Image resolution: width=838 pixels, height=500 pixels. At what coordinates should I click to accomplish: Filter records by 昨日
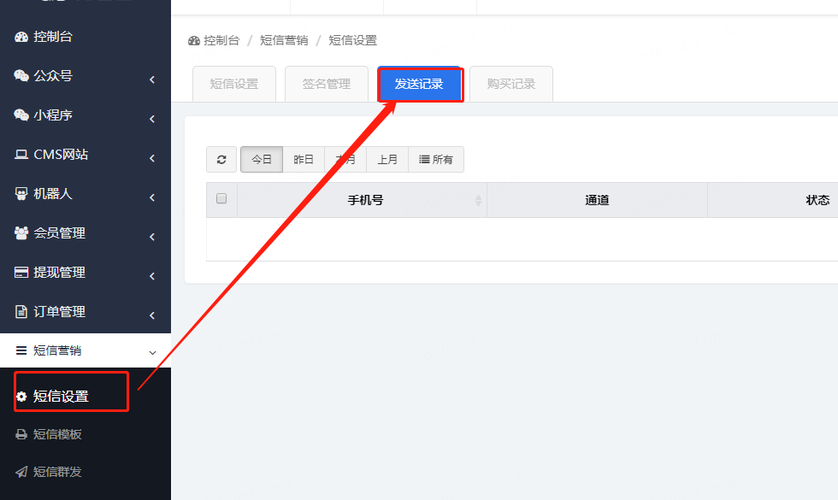click(x=303, y=159)
